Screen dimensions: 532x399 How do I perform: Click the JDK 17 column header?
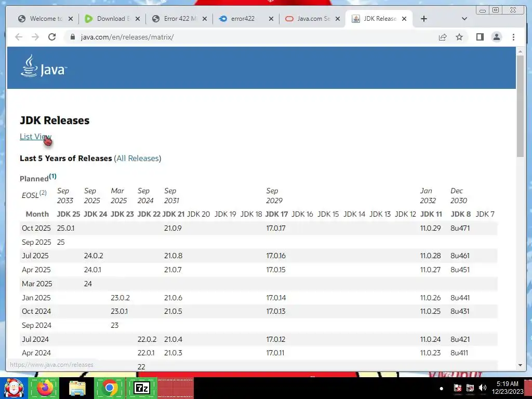tap(276, 215)
